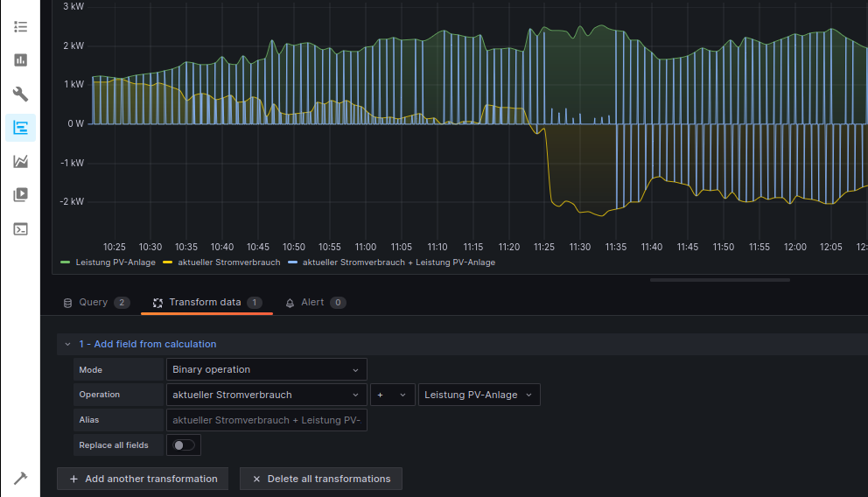The image size is (868, 497).
Task: Toggle aktueller Stromverbrauch series in legend
Action: coord(228,262)
